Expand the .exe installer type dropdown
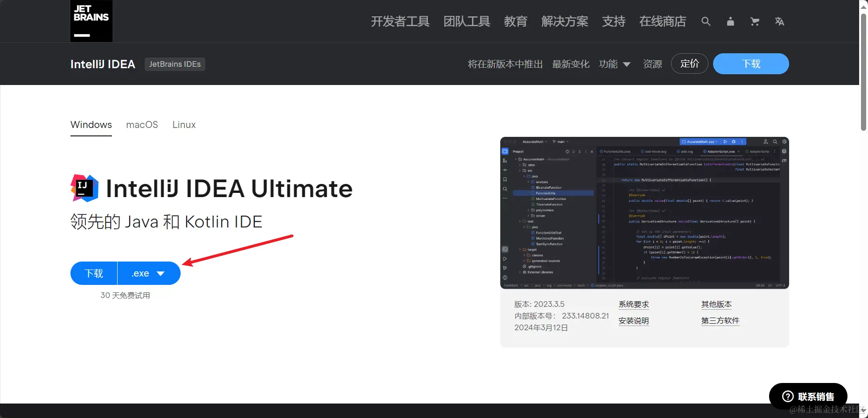The width and height of the screenshot is (868, 418). pyautogui.click(x=149, y=273)
